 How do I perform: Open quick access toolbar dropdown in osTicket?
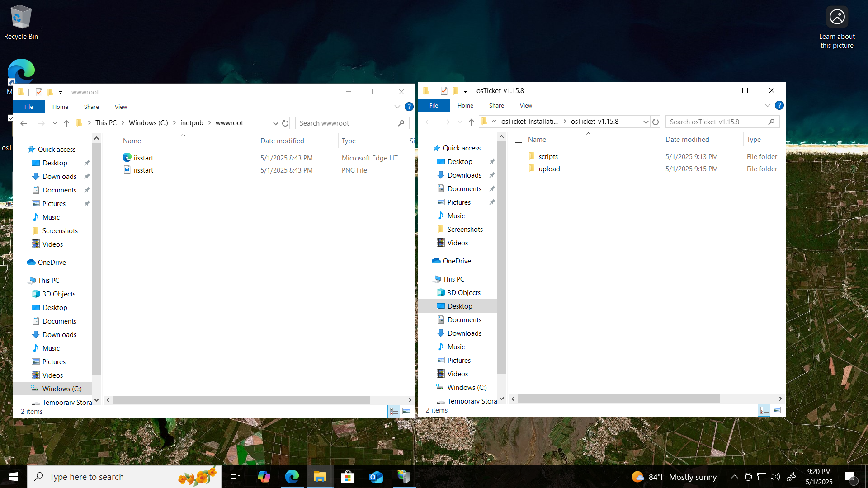pos(465,91)
